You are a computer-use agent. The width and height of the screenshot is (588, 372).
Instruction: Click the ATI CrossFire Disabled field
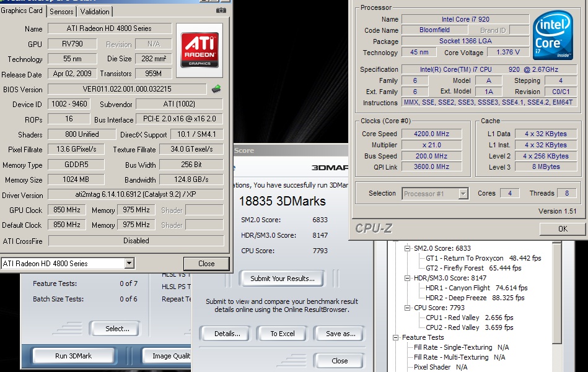pyautogui.click(x=136, y=241)
